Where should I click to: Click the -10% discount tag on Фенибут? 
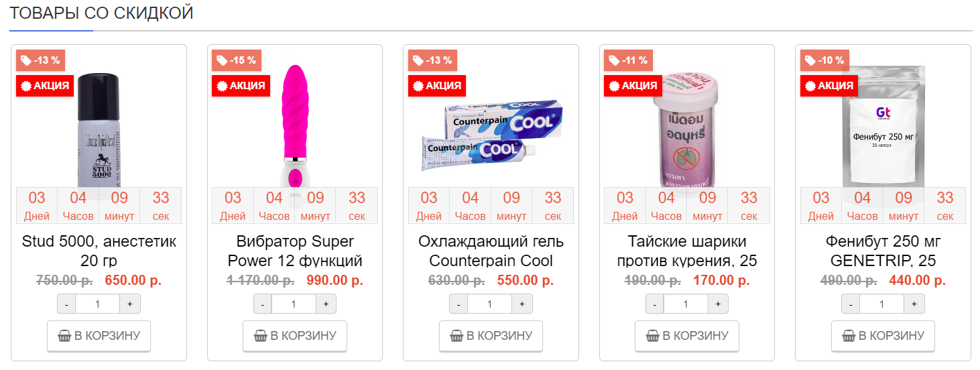click(824, 60)
